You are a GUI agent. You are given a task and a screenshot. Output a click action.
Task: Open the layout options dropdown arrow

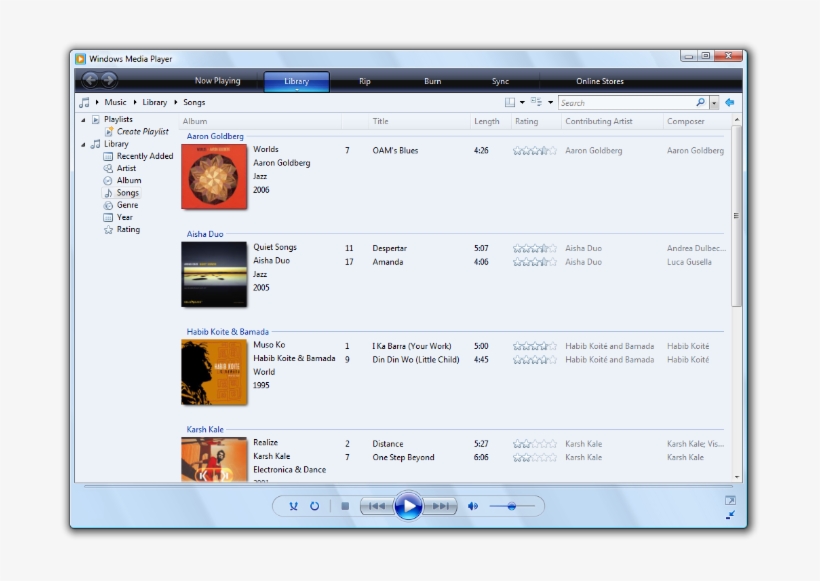click(x=522, y=102)
